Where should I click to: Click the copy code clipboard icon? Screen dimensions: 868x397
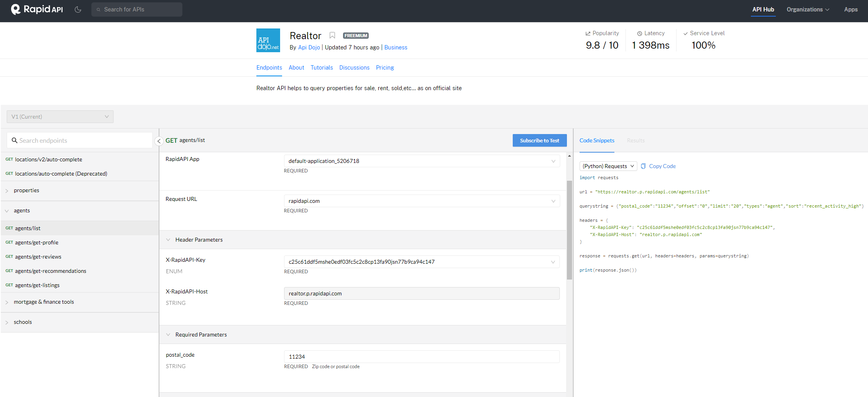coord(643,166)
